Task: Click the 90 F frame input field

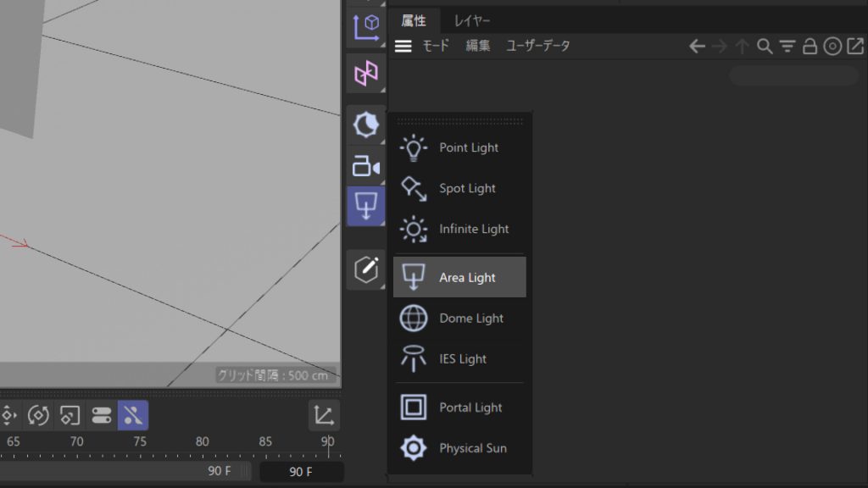Action: coord(301,471)
